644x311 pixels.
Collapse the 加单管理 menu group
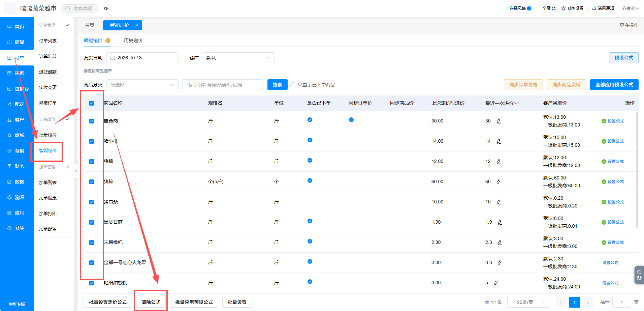(67, 167)
